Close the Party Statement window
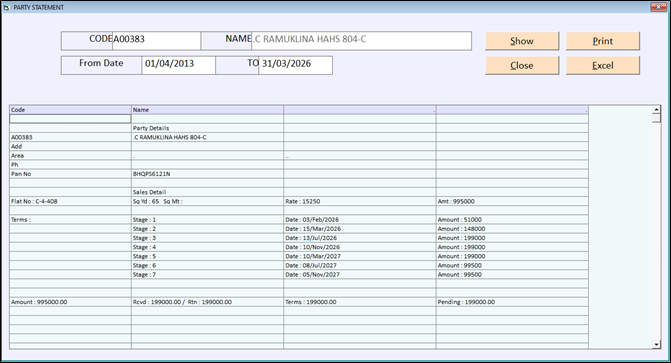Image resolution: width=671 pixels, height=363 pixels. pyautogui.click(x=658, y=7)
